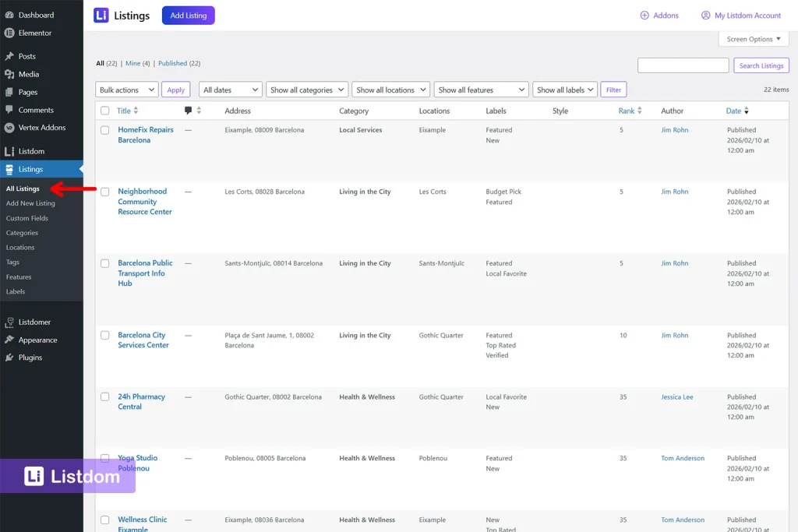Show only the Published (22) listings
The height and width of the screenshot is (532, 798).
tap(179, 64)
